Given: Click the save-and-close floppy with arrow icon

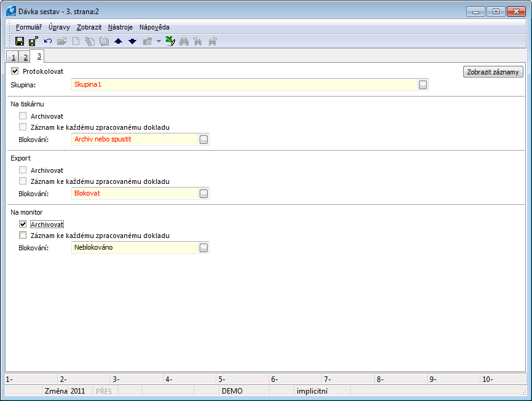Looking at the screenshot, I should click(x=33, y=41).
